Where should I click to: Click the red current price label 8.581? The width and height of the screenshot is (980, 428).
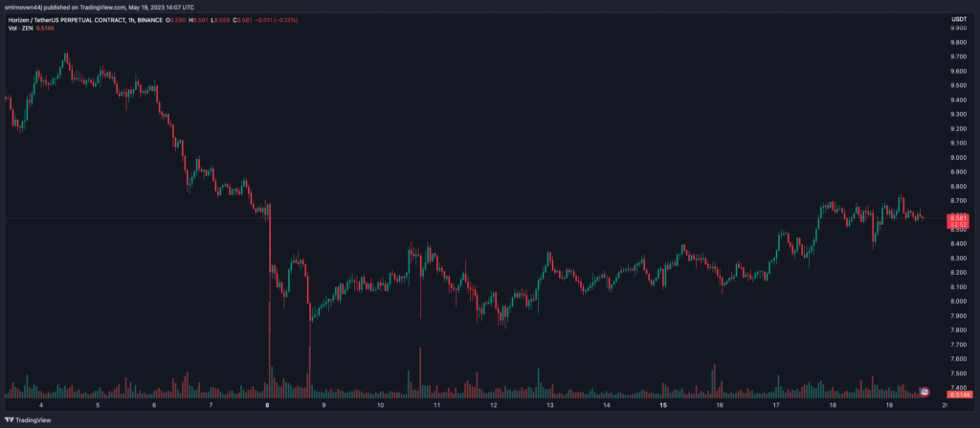click(958, 218)
